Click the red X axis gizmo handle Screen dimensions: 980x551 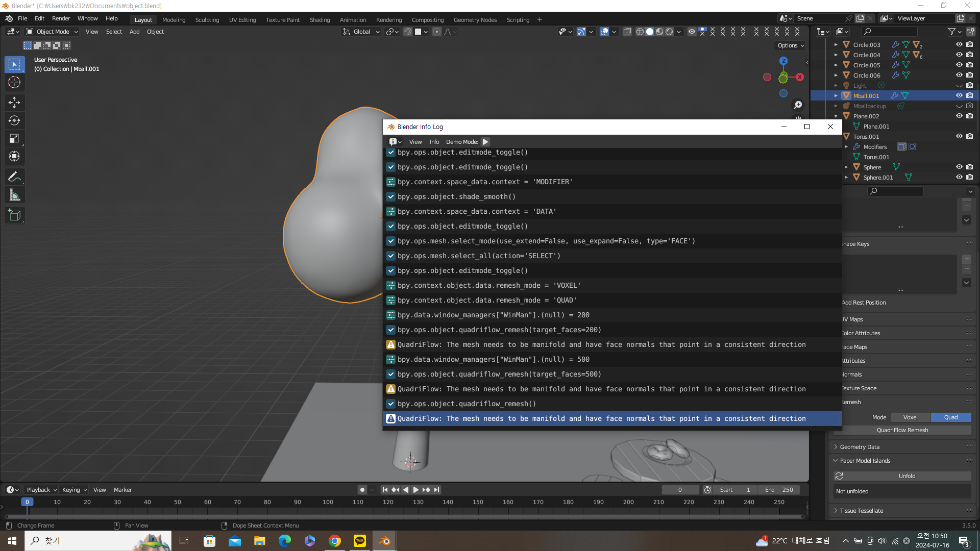tap(800, 77)
